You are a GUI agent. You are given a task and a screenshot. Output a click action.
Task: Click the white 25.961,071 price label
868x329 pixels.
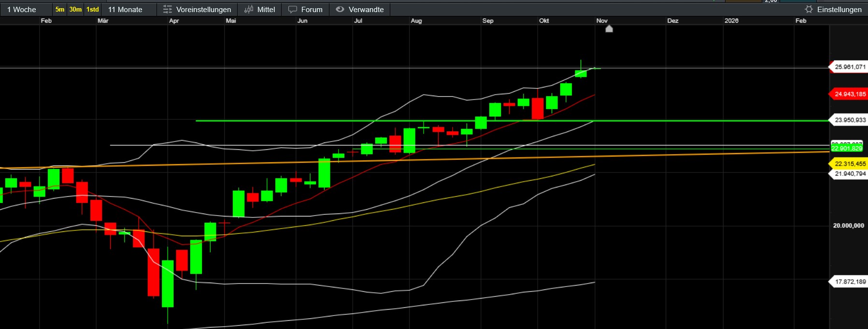coord(850,67)
